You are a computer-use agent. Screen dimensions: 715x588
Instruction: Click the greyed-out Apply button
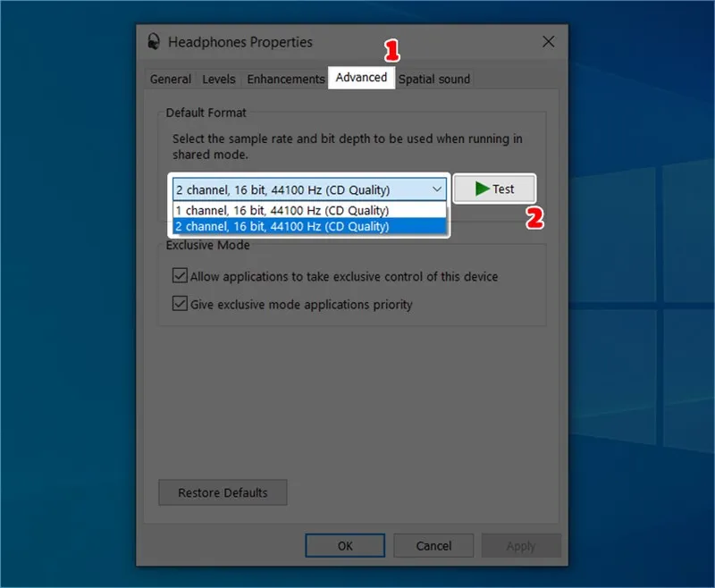pos(521,545)
